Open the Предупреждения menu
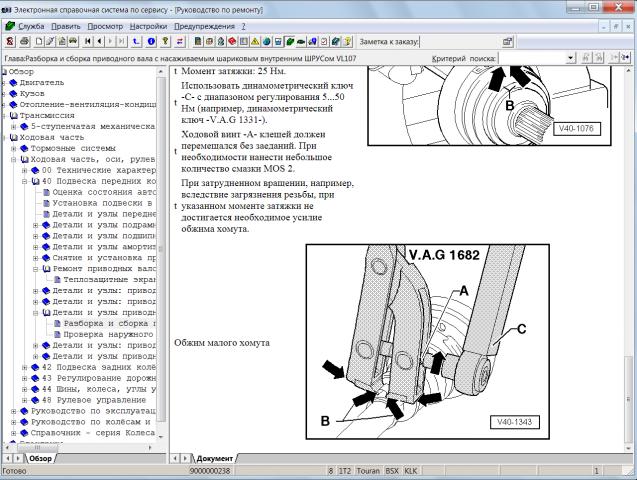 (204, 26)
